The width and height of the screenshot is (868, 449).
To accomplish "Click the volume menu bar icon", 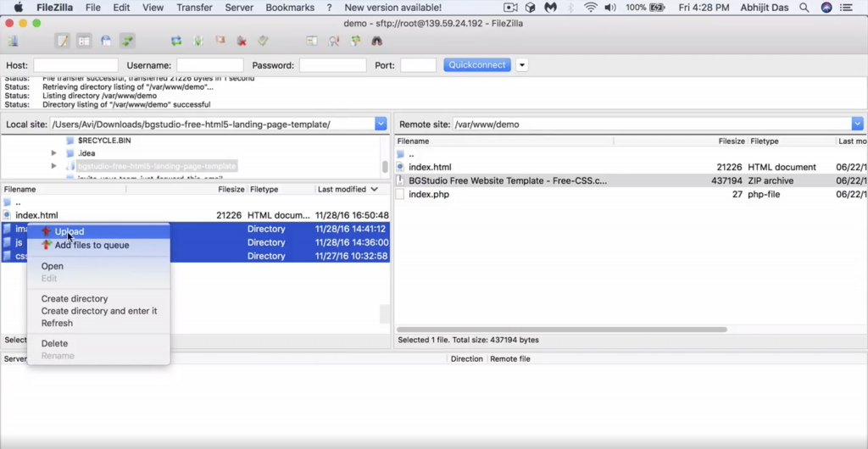I will (x=610, y=8).
